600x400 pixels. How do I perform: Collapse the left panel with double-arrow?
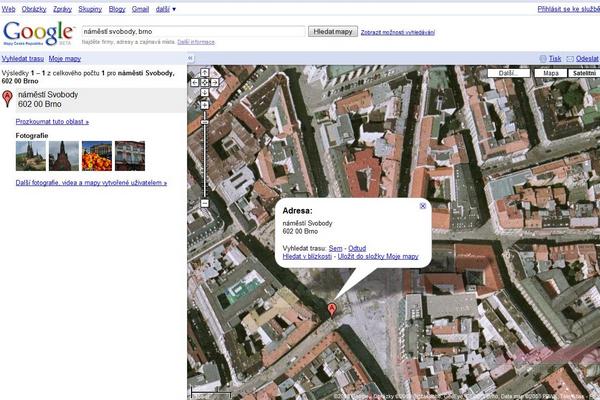(x=190, y=58)
